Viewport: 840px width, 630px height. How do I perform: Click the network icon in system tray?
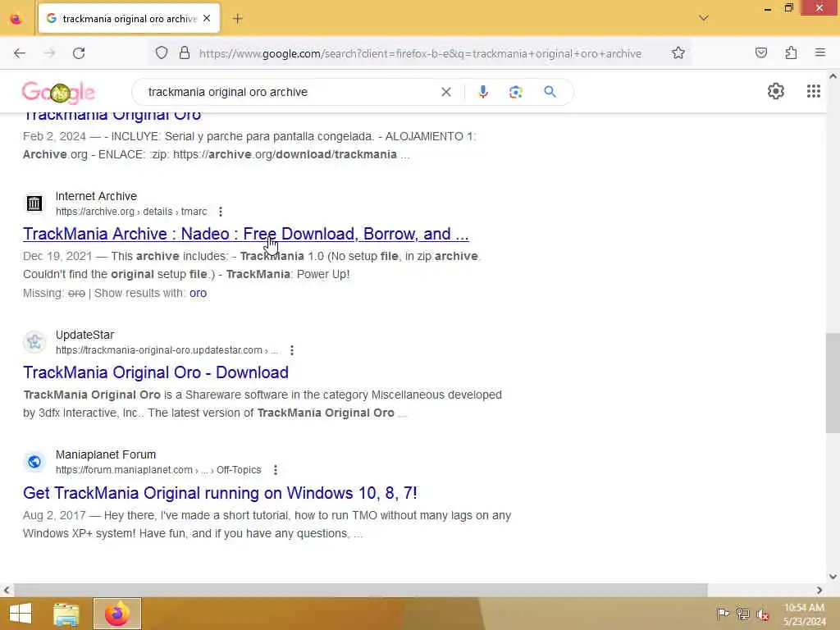[742, 614]
